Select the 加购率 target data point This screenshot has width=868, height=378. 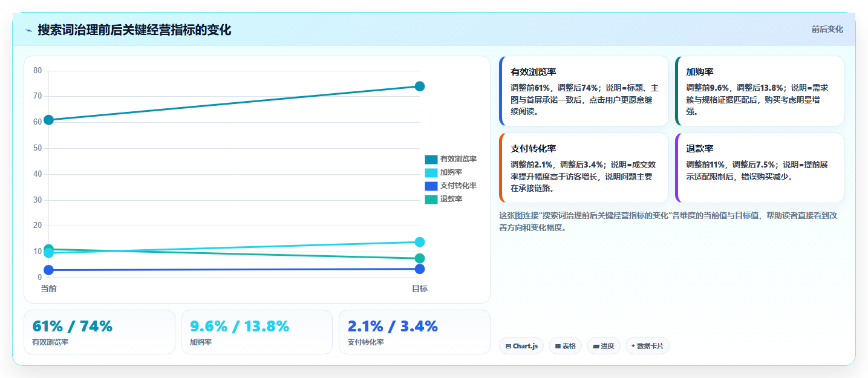coord(420,242)
